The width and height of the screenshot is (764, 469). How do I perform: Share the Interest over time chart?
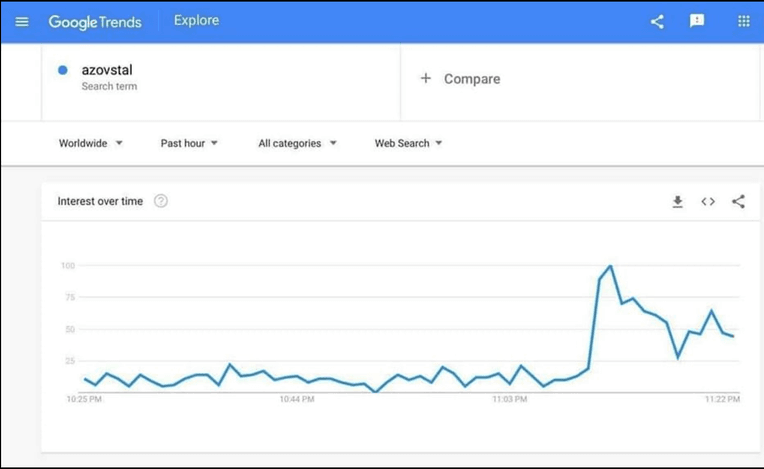click(x=738, y=201)
